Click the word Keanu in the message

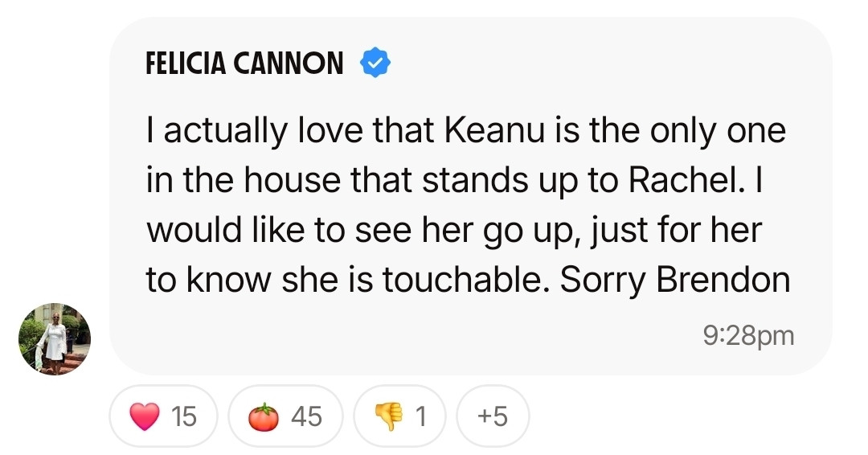point(494,131)
